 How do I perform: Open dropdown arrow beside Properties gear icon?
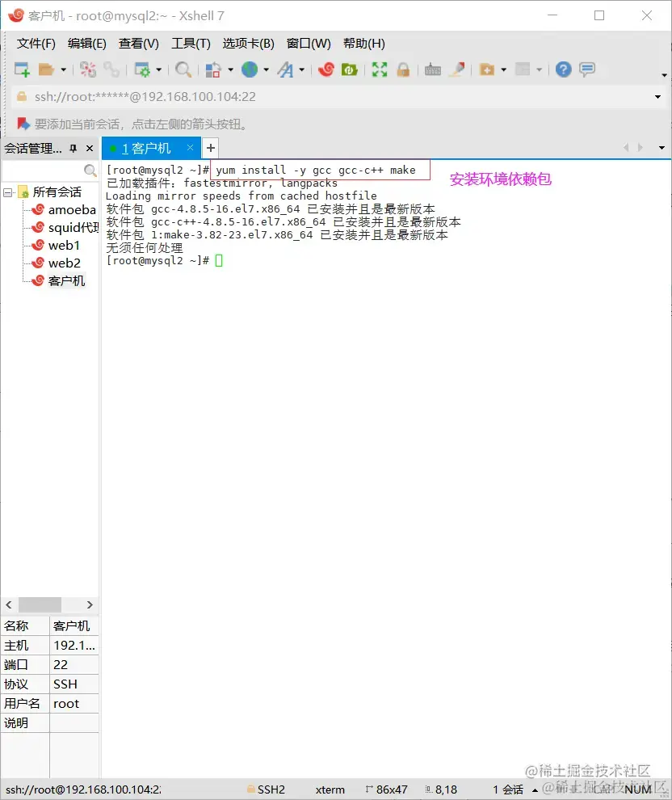pos(159,69)
